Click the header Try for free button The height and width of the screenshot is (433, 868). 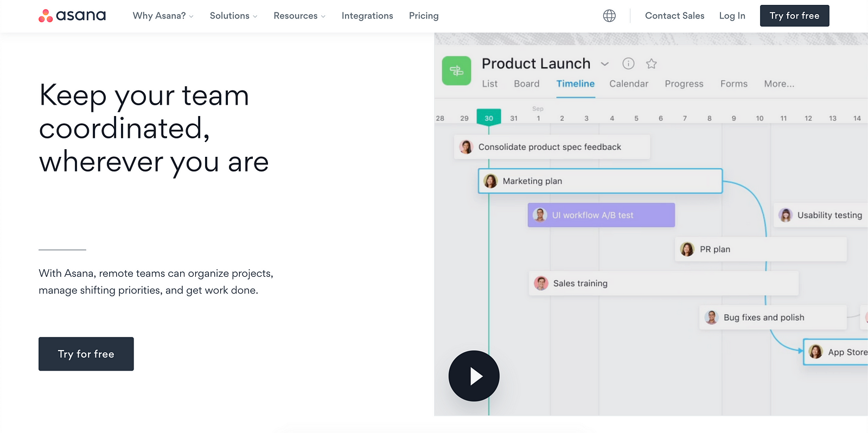pos(794,16)
